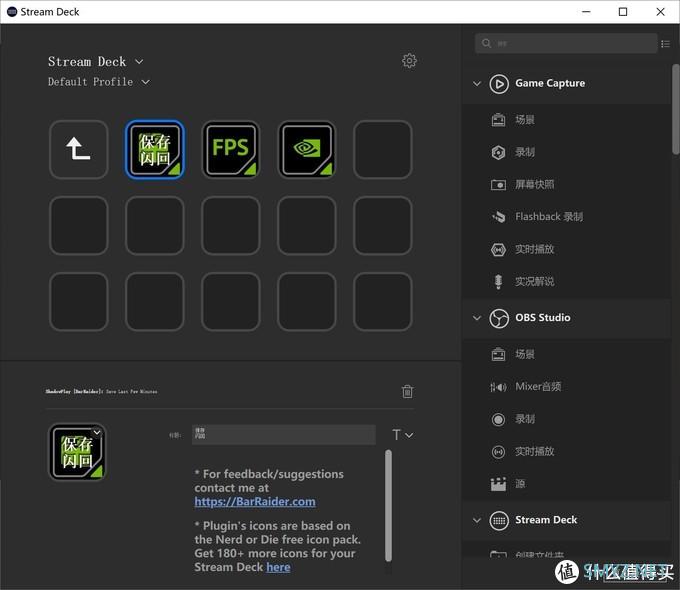Open the https://BarRaider.com link
The height and width of the screenshot is (590, 680).
pos(255,502)
